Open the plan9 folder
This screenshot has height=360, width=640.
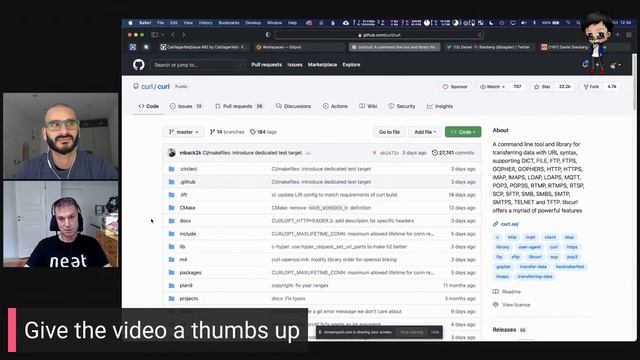[x=186, y=286]
